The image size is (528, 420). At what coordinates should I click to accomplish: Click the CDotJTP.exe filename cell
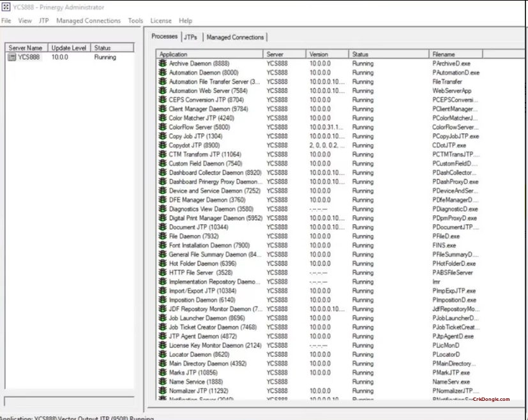pos(449,145)
